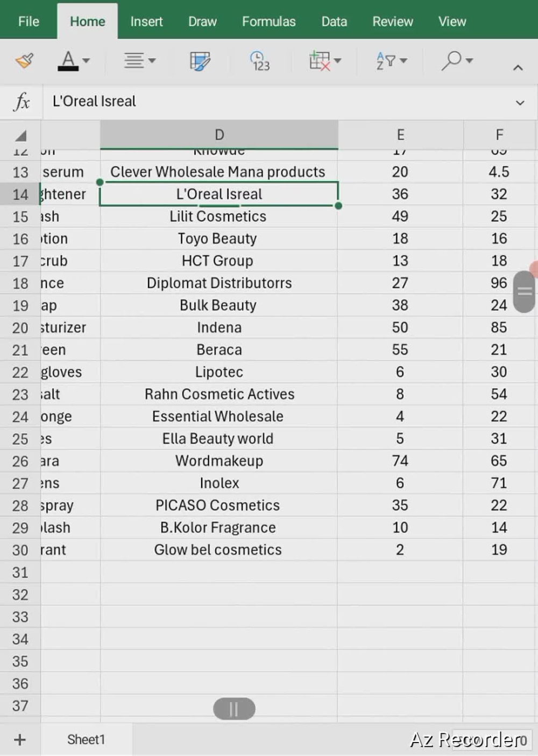The width and height of the screenshot is (538, 756).
Task: Open number format 123 icon
Action: pos(260,61)
